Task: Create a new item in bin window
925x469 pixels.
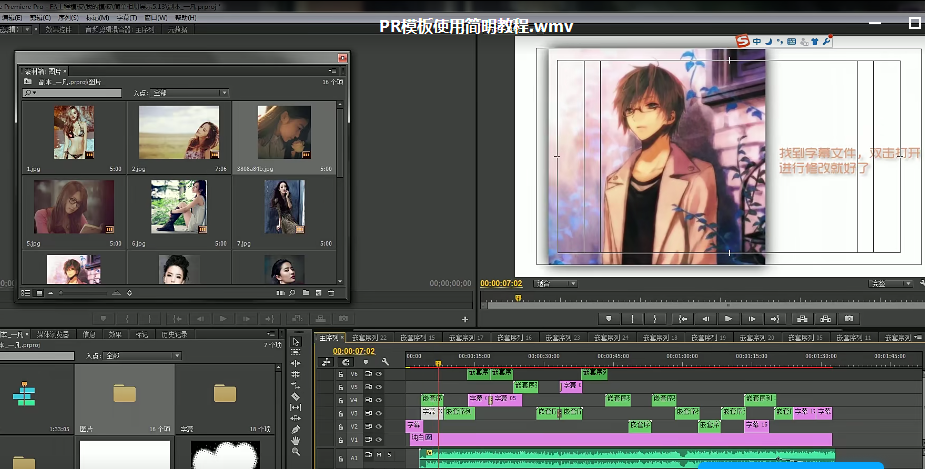Action: 319,293
